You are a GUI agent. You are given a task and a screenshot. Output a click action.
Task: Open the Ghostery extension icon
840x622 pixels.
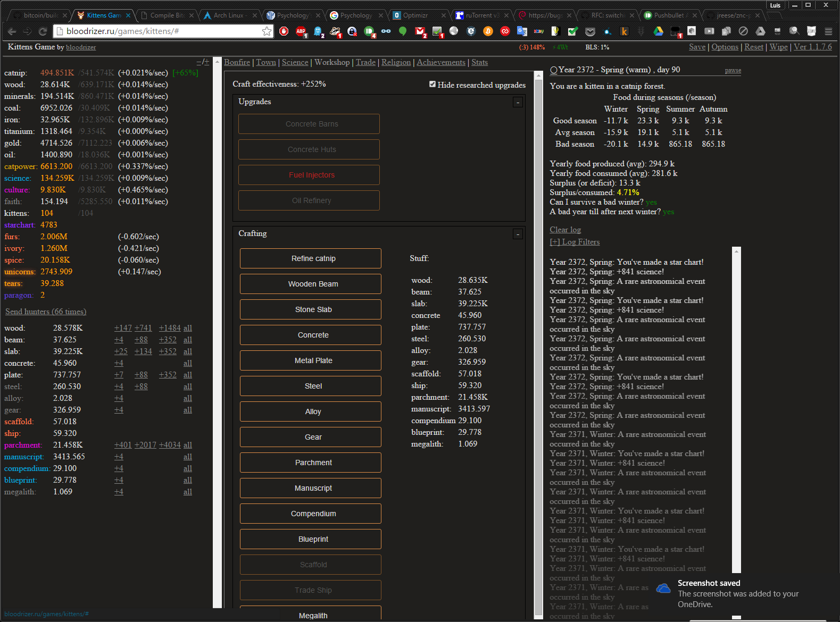point(318,31)
